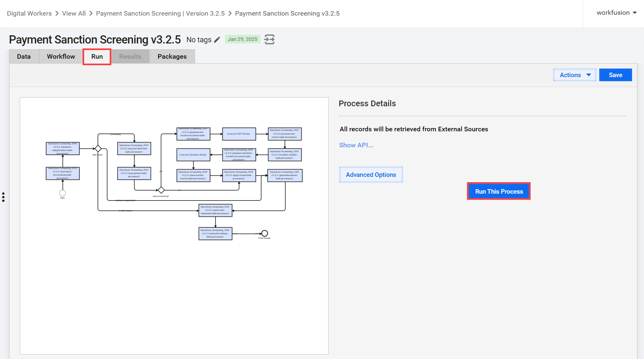
Task: Select the request-filter-hits-task-processor node
Action: [134, 149]
